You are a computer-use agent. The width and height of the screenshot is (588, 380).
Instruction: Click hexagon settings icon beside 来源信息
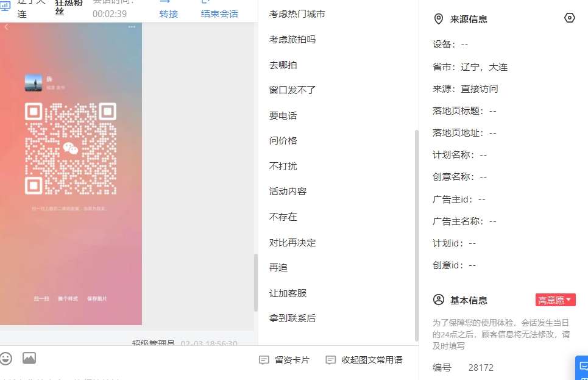pos(569,18)
